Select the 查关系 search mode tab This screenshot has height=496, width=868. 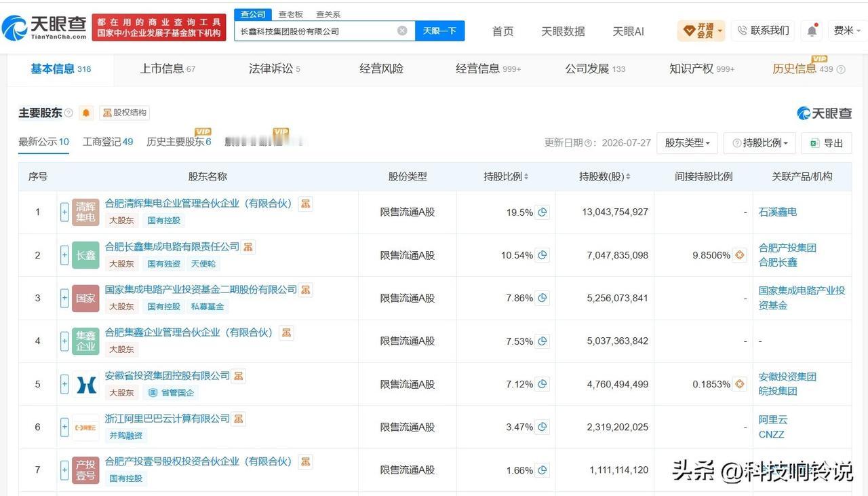pyautogui.click(x=328, y=14)
